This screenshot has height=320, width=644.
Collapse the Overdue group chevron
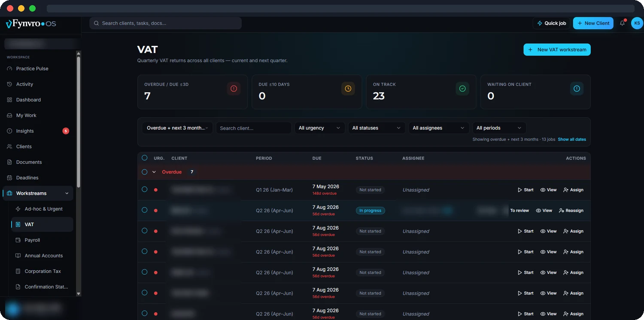coord(154,172)
